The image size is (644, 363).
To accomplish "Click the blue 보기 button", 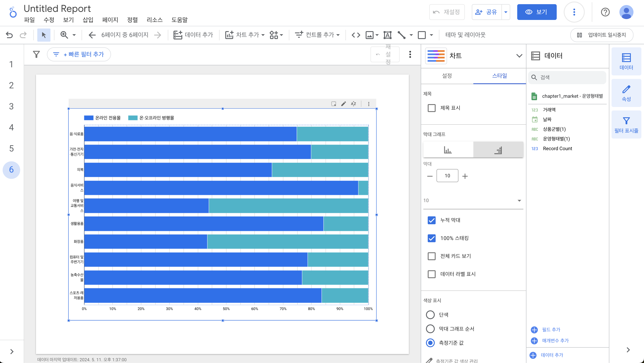I will pyautogui.click(x=537, y=12).
